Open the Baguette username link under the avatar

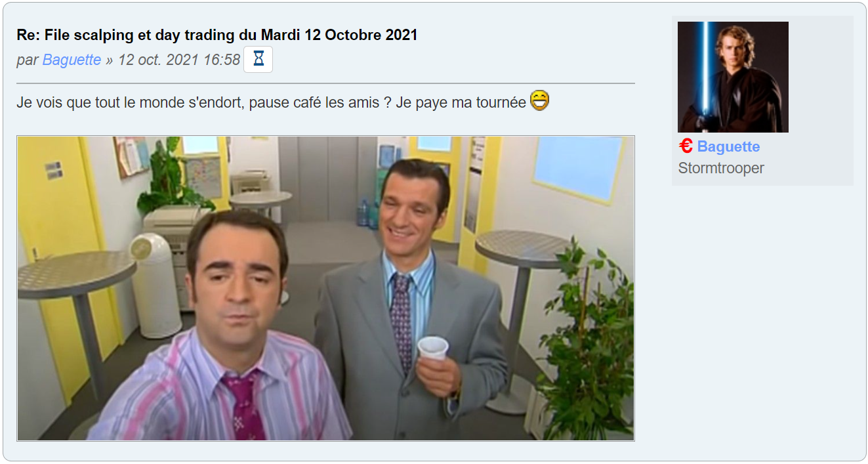tap(728, 146)
